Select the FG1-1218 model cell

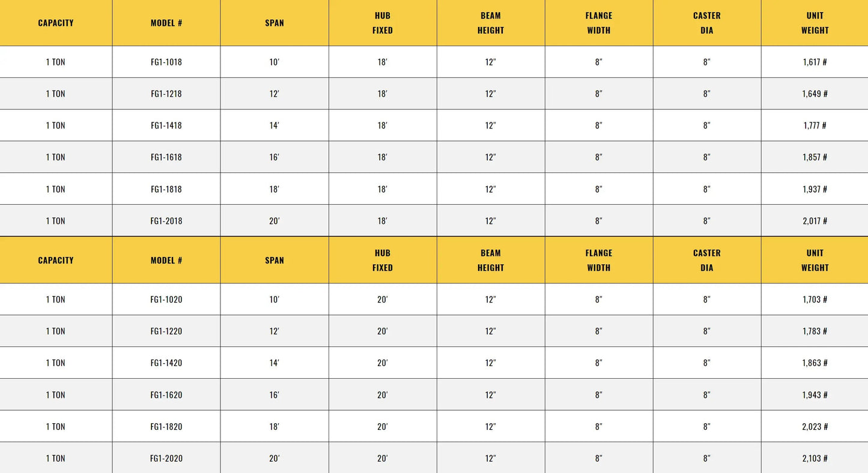click(166, 94)
